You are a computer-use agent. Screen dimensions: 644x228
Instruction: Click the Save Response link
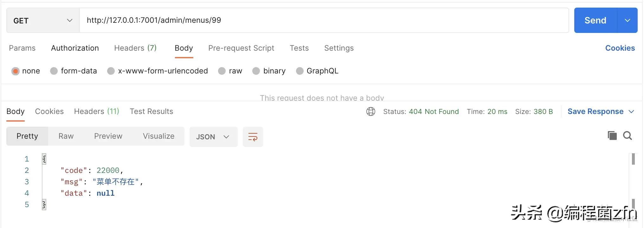[596, 111]
